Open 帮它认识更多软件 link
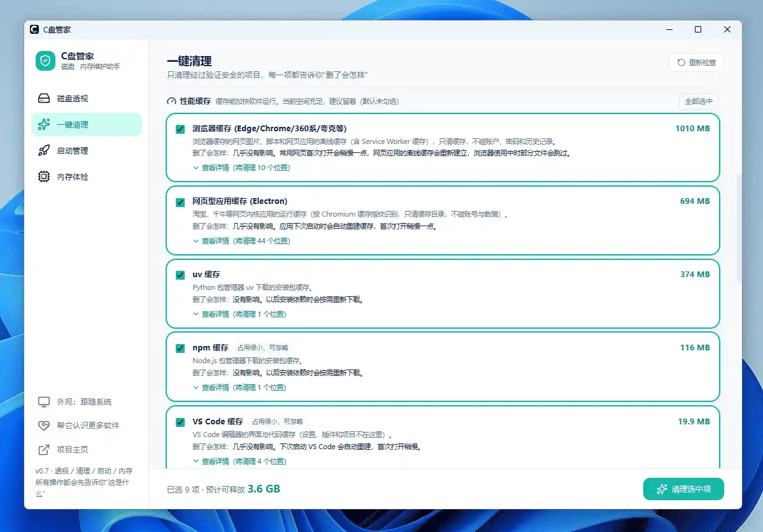The width and height of the screenshot is (763, 532). (x=87, y=426)
